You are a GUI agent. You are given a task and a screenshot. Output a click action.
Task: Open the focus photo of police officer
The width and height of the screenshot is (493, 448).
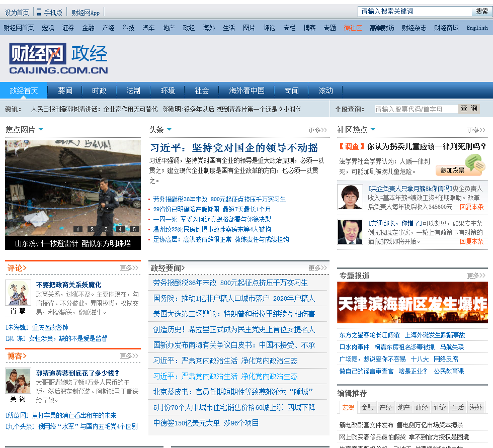[72, 188]
